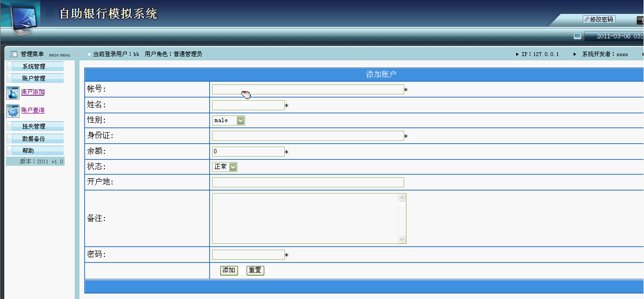Click the IP：127.0.0.1 text
The height and width of the screenshot is (299, 644).
tap(540, 54)
